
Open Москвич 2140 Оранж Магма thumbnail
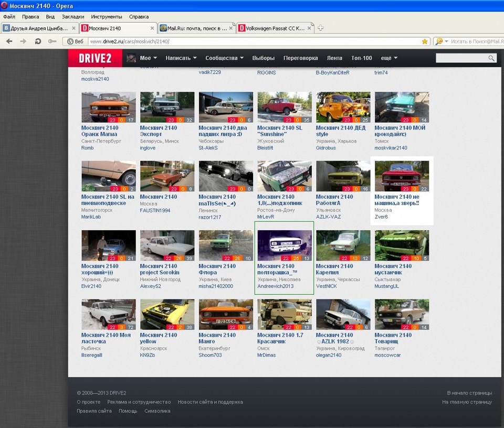tap(109, 107)
